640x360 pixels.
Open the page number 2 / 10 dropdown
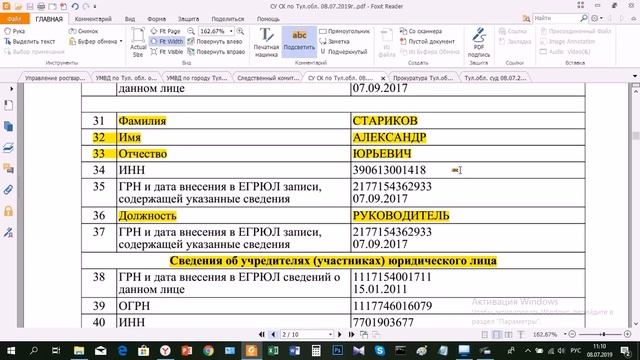tap(330, 334)
